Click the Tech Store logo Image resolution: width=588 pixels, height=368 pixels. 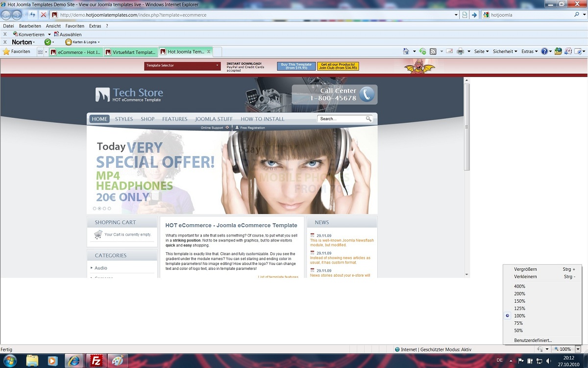pyautogui.click(x=129, y=94)
